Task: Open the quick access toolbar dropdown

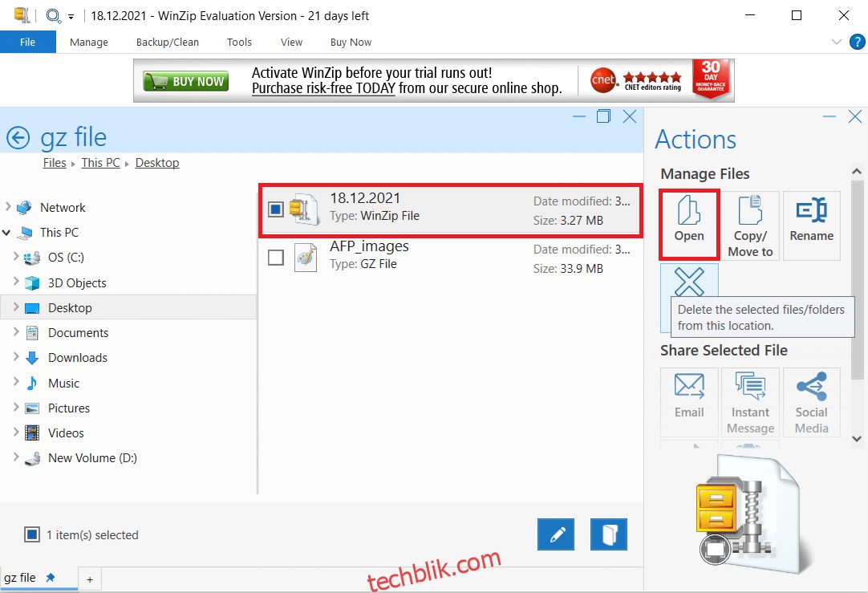Action: [x=71, y=17]
